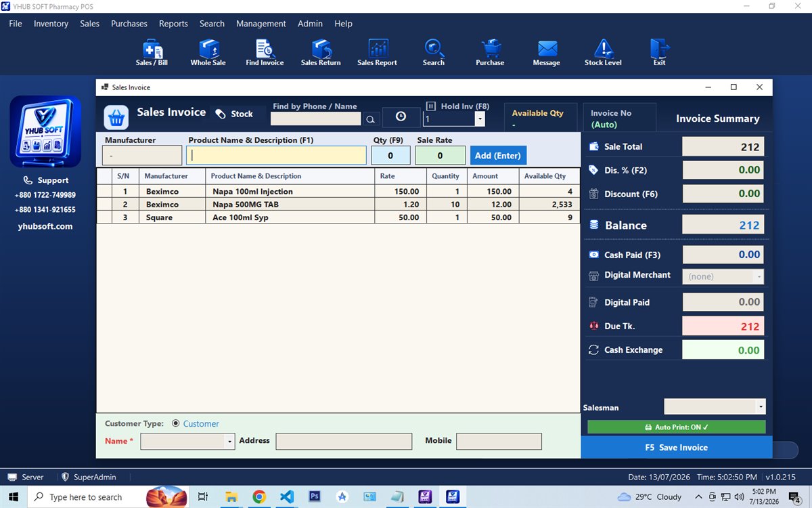Click F5 Save Invoice button

(x=677, y=447)
